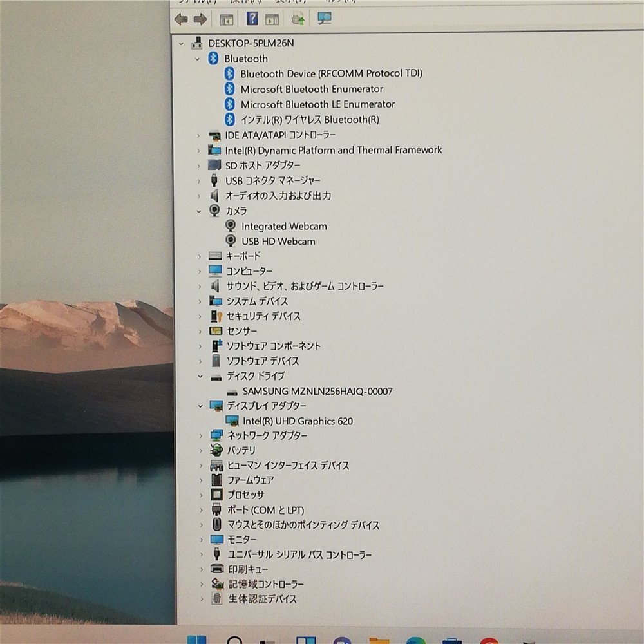The image size is (644, 644).
Task: Click the バッテリ battery icon
Action: coord(216,451)
